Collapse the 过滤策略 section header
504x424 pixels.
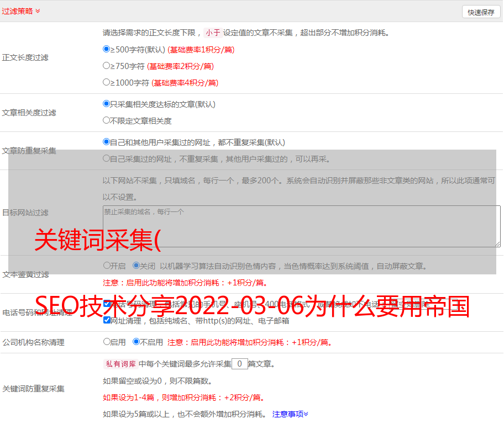tap(21, 11)
